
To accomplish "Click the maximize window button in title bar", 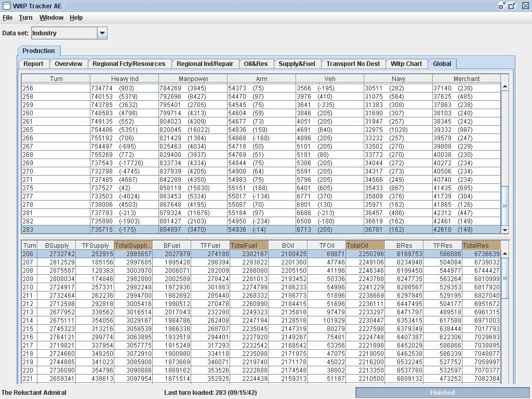I will tap(512, 5).
